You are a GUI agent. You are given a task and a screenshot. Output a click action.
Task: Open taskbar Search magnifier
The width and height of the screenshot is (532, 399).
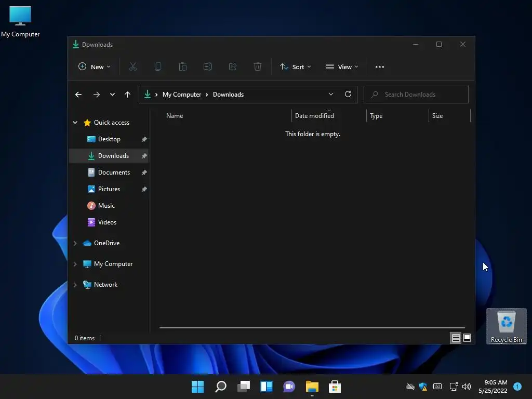point(221,387)
